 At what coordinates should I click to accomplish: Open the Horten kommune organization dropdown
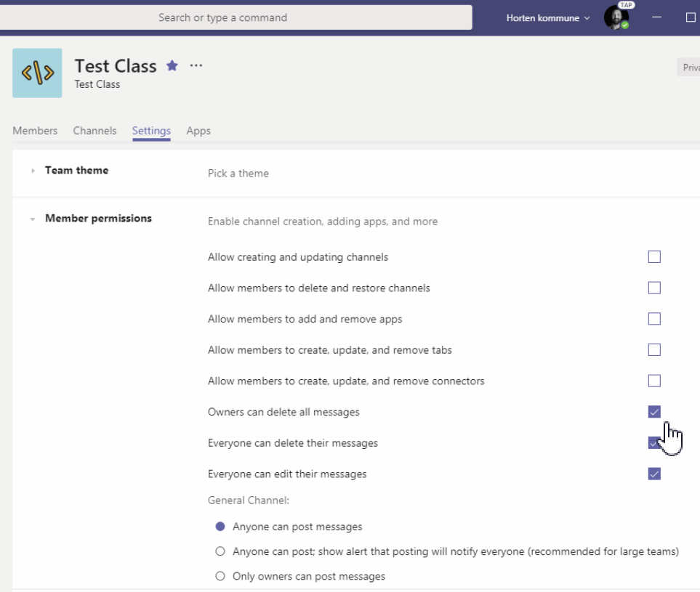(x=548, y=18)
